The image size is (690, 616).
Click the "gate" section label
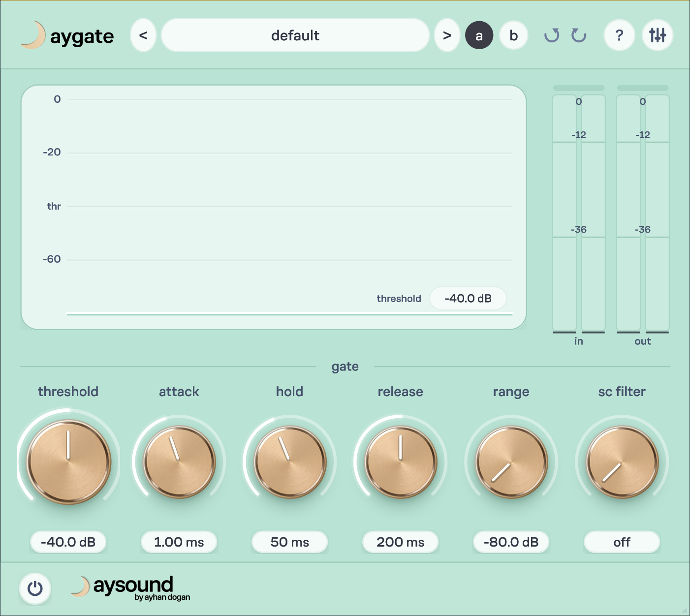point(345,367)
